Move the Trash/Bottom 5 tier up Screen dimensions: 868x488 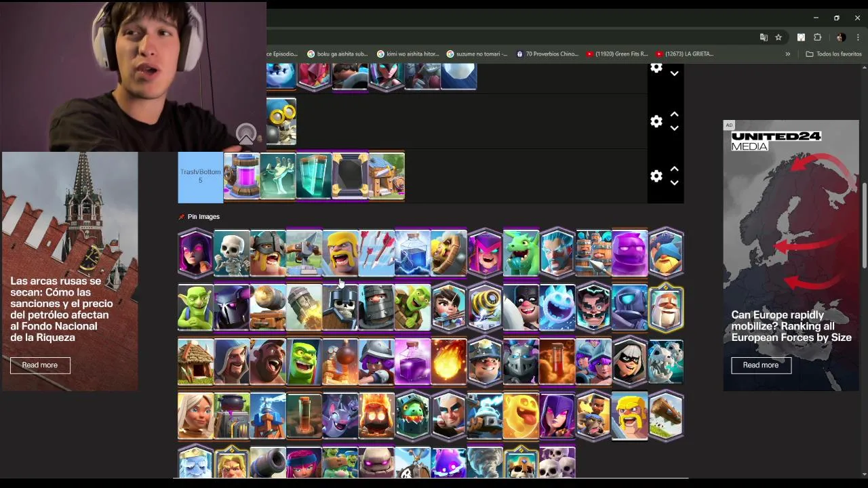coord(674,169)
